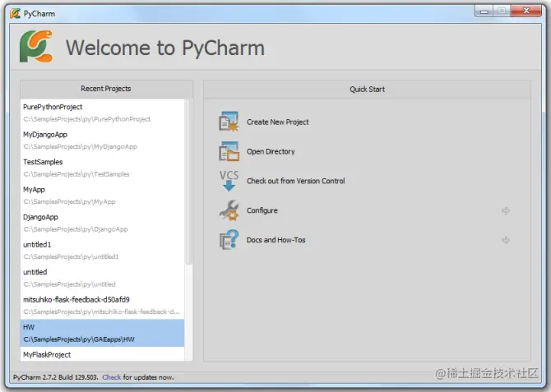Viewport: 551px width, 392px height.
Task: Click the large PyCharm logo
Action: [x=36, y=46]
